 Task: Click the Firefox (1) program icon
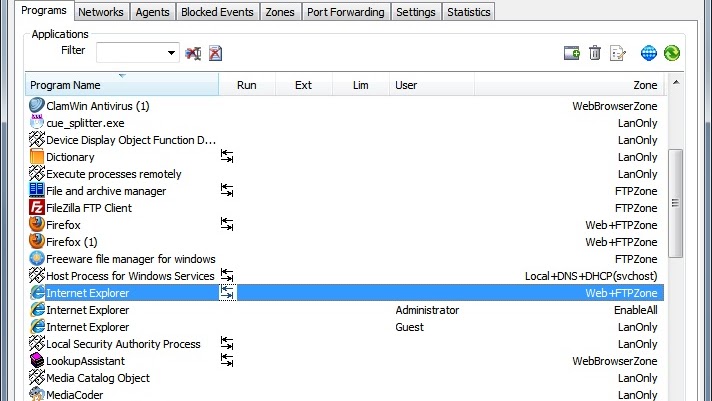pos(37,242)
